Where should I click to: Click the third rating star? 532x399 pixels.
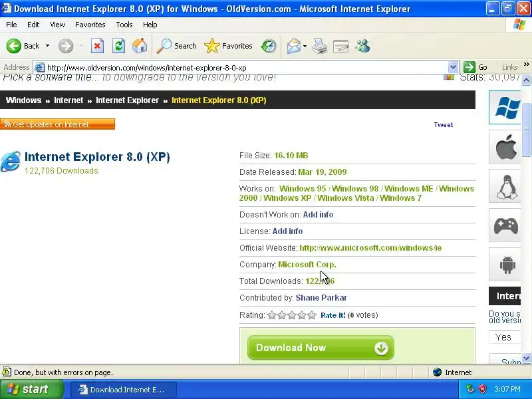pyautogui.click(x=292, y=315)
